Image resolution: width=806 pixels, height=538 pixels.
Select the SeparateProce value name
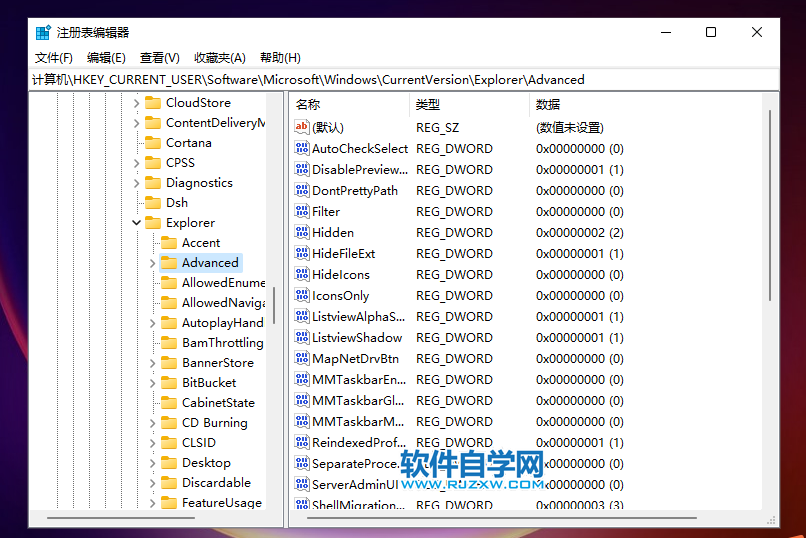click(x=356, y=464)
